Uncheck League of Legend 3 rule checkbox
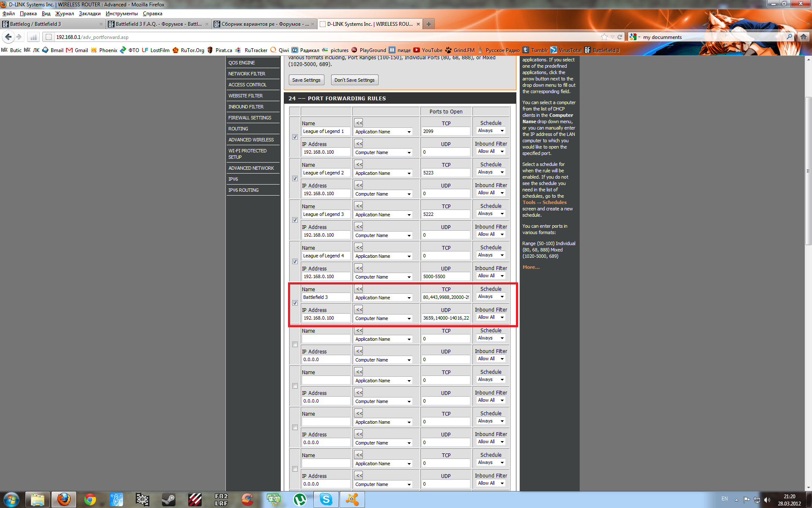Screen dimensions: 812x508 pyautogui.click(x=295, y=220)
